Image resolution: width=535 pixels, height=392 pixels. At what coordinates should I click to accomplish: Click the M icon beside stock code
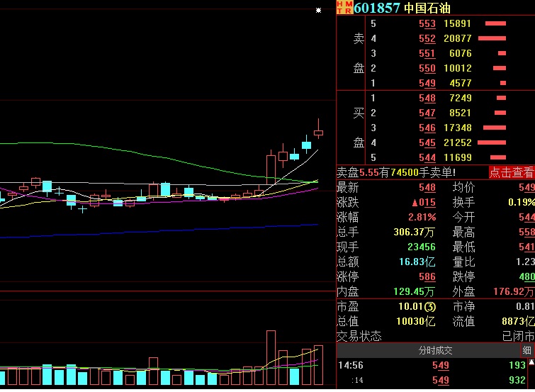click(347, 4)
